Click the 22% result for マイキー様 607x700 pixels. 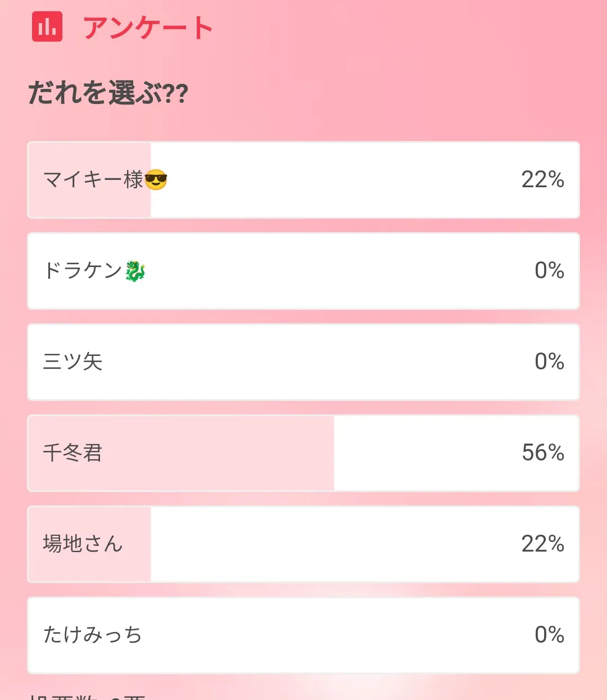[542, 180]
